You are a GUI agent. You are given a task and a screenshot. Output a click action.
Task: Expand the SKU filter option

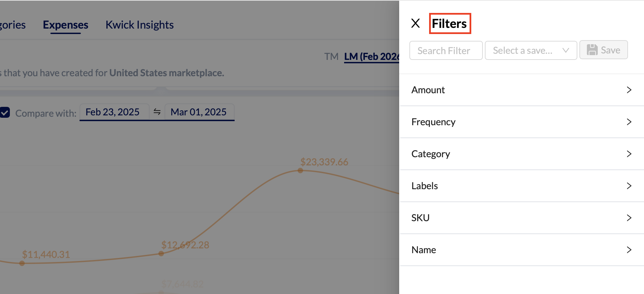[521, 218]
